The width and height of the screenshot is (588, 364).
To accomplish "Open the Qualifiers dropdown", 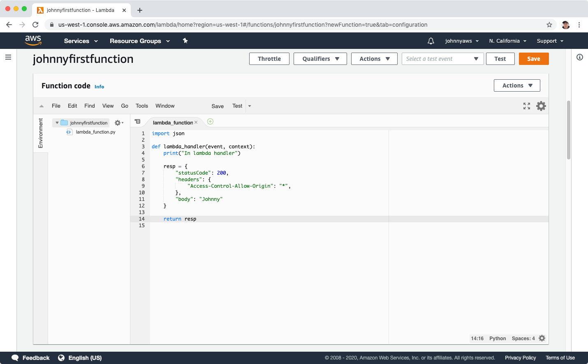I will click(x=320, y=59).
